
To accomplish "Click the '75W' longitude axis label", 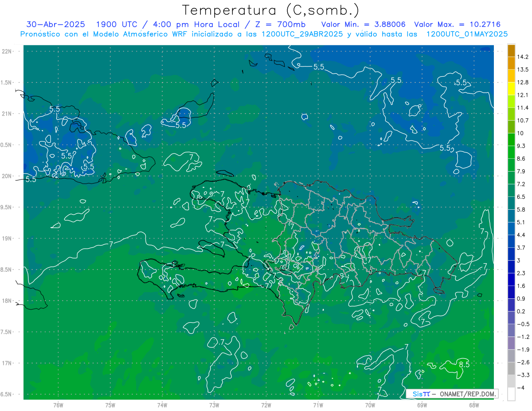I will click(x=110, y=405).
